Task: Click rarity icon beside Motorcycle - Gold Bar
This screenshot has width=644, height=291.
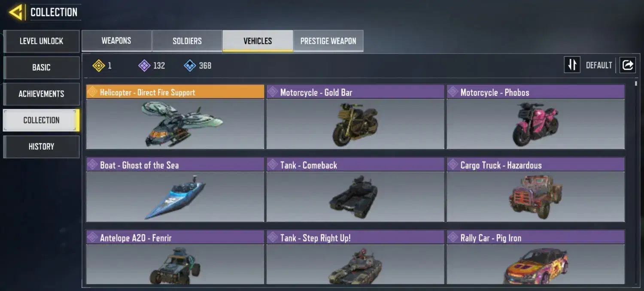Action: click(x=273, y=92)
